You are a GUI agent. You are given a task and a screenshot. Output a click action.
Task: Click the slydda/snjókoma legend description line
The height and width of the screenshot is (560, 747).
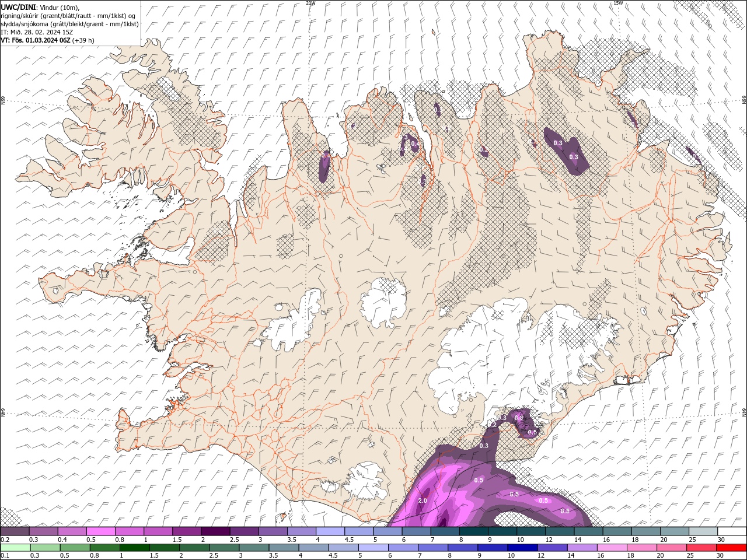pyautogui.click(x=69, y=24)
